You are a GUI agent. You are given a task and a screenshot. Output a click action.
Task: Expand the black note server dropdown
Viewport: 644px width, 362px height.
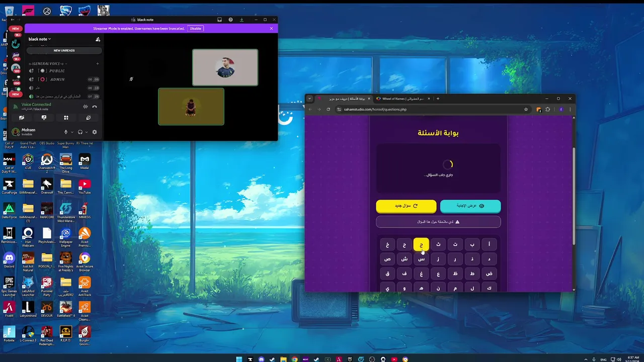40,39
